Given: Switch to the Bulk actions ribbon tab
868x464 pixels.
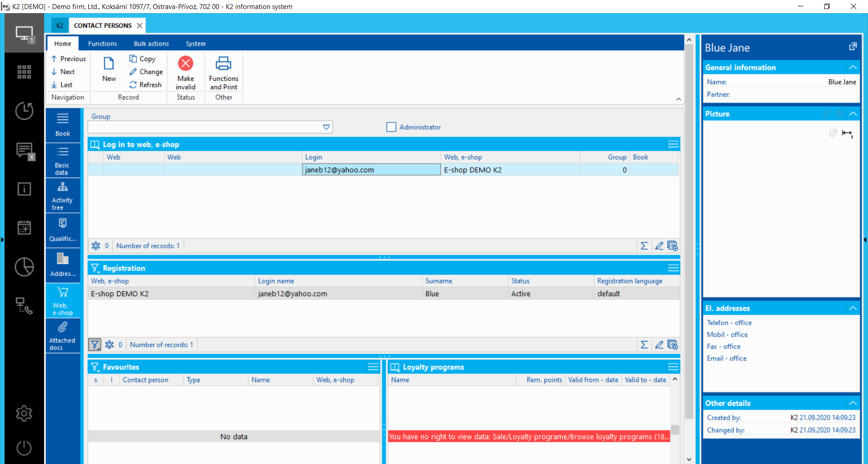Looking at the screenshot, I should click(x=151, y=43).
